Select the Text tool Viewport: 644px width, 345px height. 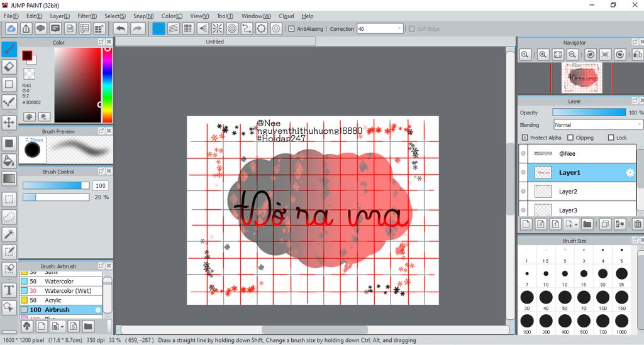tap(9, 290)
